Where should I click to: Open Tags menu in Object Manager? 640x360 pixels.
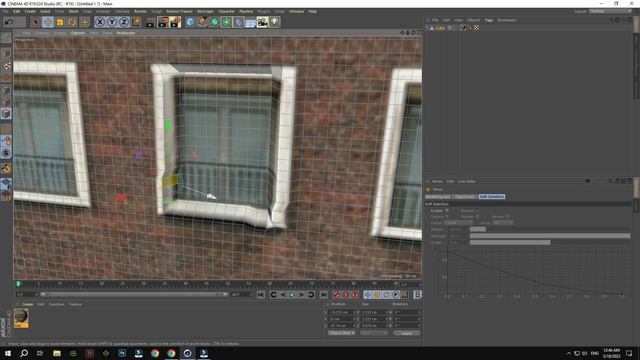(x=489, y=20)
